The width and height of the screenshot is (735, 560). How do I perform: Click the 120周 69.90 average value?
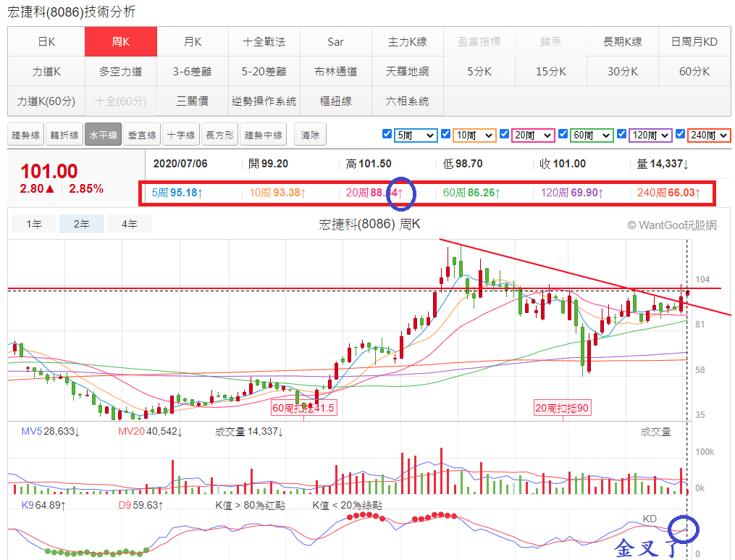pyautogui.click(x=572, y=193)
